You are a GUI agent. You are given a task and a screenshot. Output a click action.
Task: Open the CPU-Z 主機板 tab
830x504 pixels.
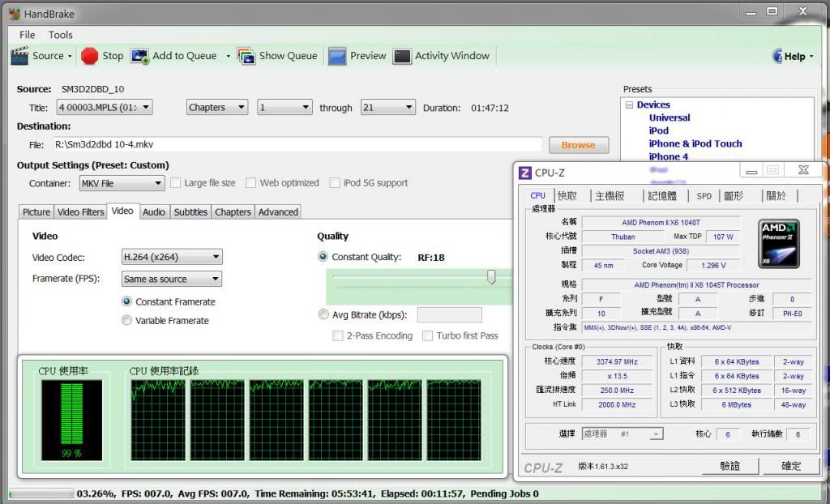[610, 196]
